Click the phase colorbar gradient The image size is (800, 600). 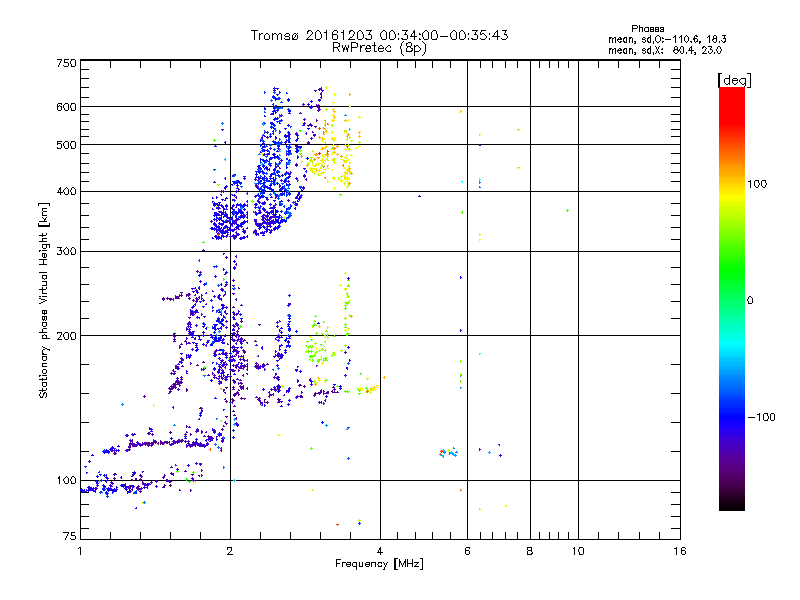(732, 299)
